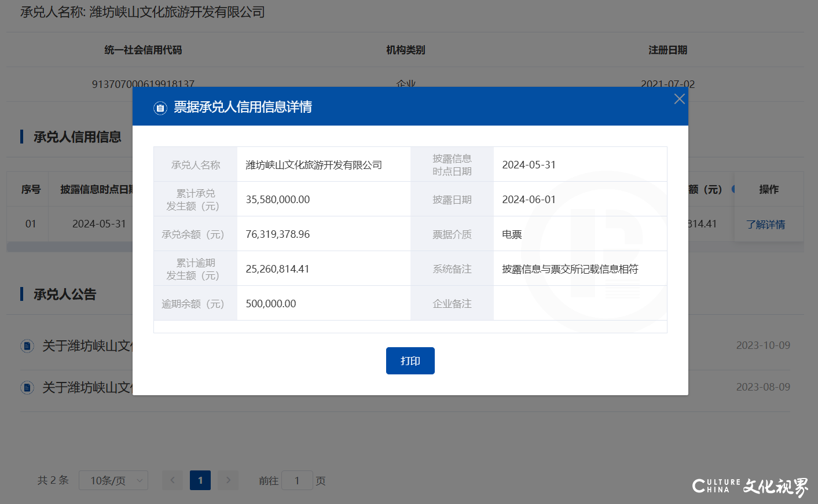This screenshot has width=818, height=504.
Task: Click the overdue balance 500,000.00
Action: [x=271, y=304]
